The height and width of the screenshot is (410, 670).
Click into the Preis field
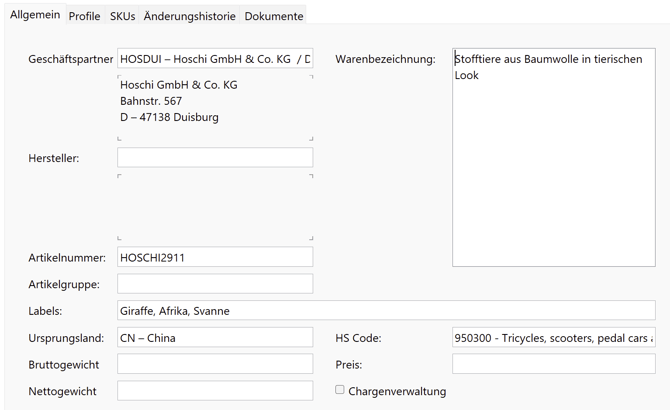[x=553, y=365]
